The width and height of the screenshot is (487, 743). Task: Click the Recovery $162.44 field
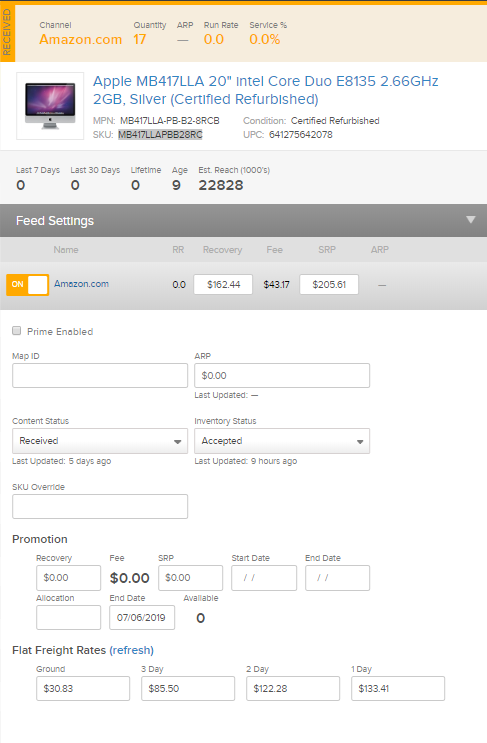[x=223, y=284]
